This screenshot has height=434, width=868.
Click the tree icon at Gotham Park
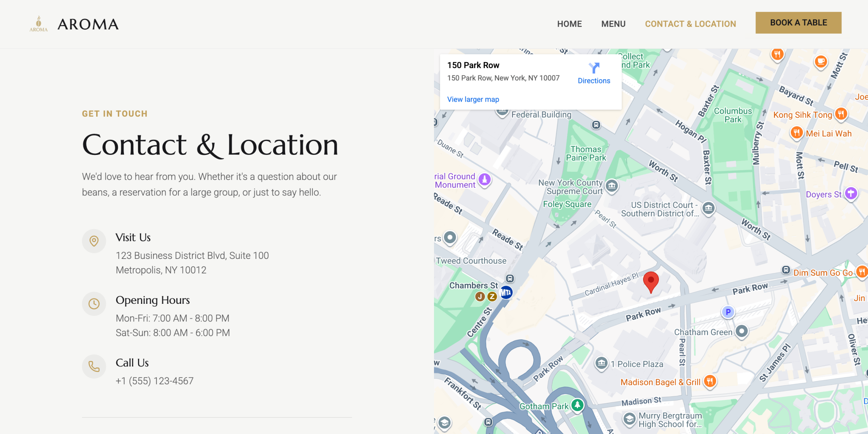[578, 405]
